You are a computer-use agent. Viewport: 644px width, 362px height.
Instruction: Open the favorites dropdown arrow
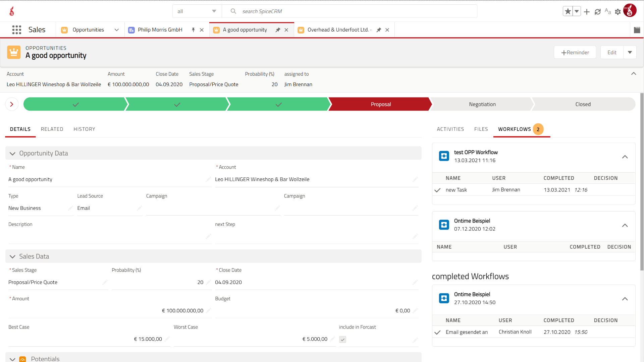pos(577,11)
